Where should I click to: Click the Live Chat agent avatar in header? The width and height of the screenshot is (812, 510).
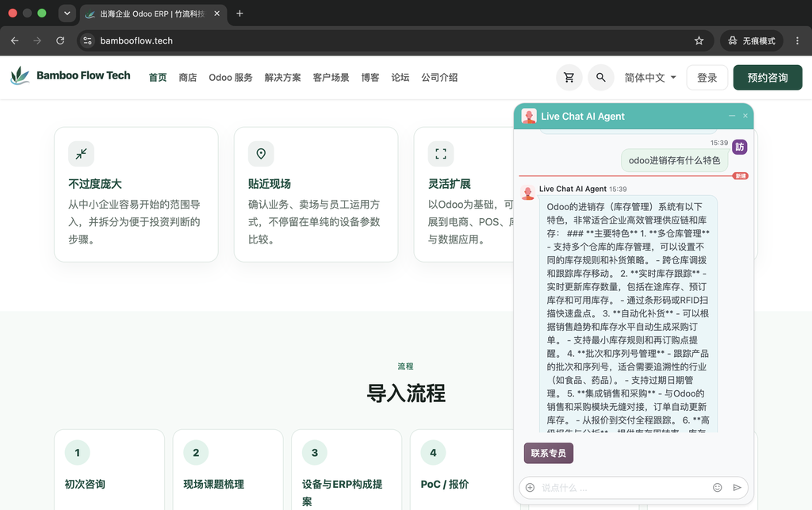click(529, 116)
